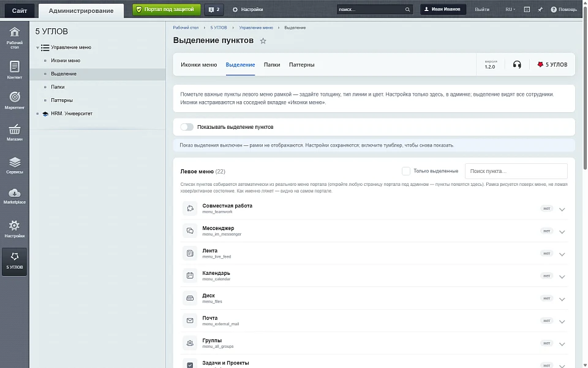
Task: Open the Сервисы layers icon
Action: point(14,165)
